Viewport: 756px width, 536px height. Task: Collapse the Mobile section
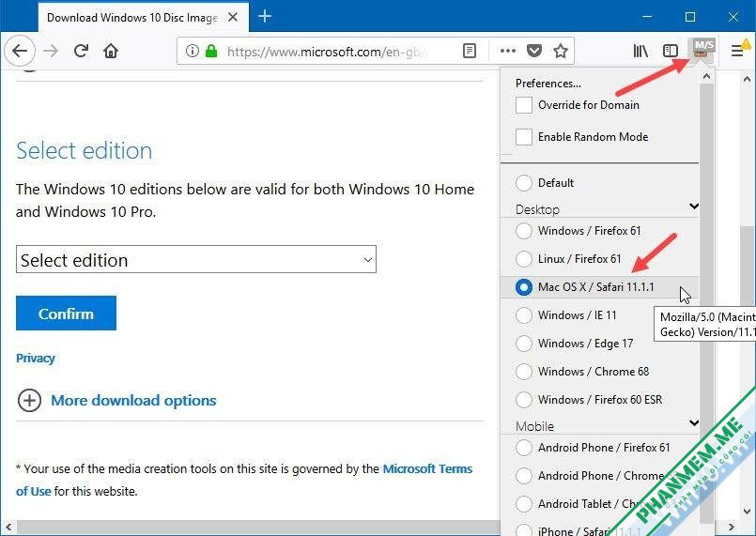pos(694,423)
